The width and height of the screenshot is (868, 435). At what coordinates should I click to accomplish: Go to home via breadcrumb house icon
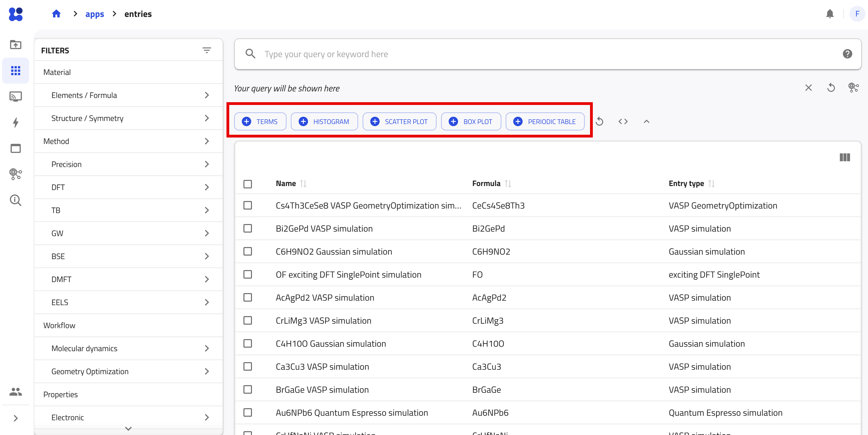[x=56, y=14]
